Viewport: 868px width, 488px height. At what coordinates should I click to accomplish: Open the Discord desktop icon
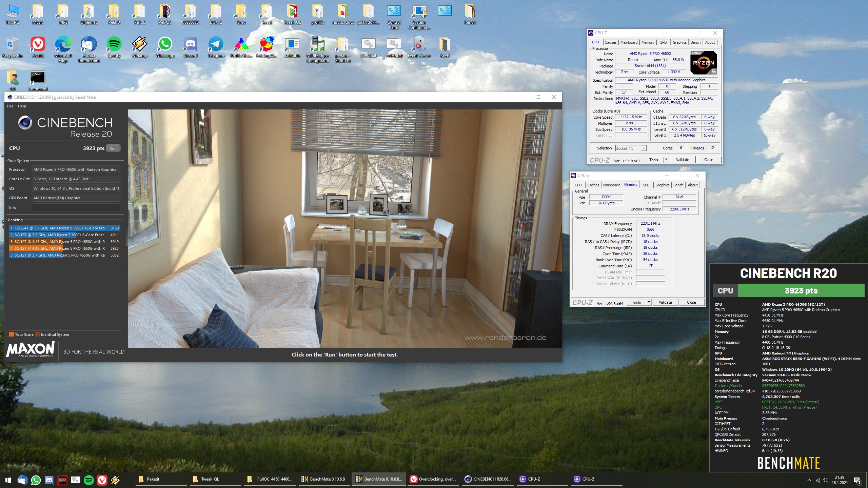[x=190, y=47]
